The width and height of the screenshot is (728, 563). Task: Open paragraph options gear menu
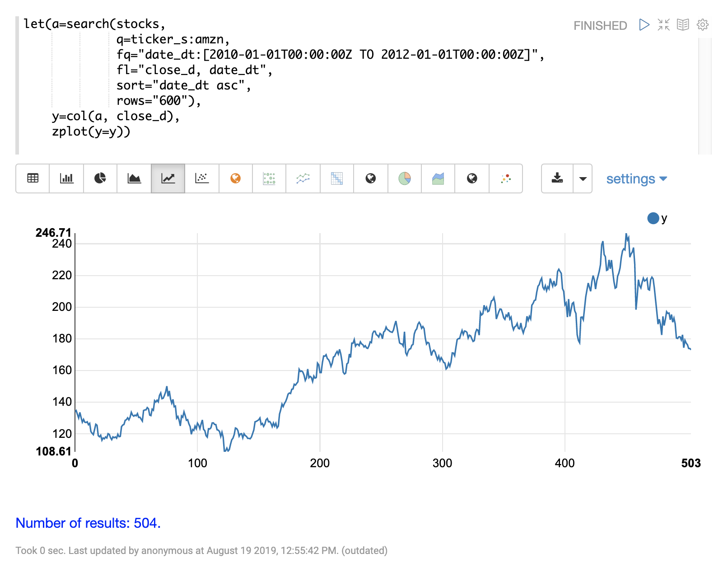point(702,25)
